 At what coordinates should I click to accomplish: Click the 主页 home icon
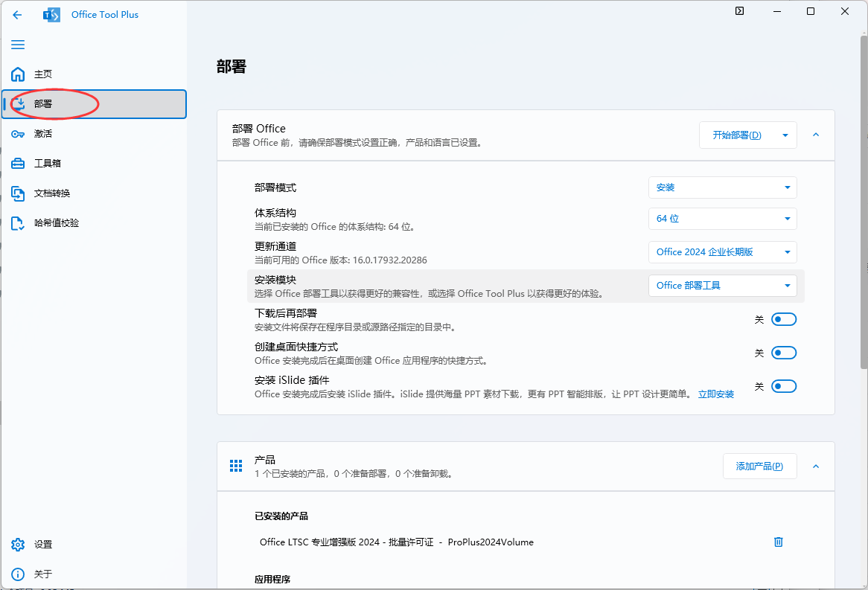(18, 74)
